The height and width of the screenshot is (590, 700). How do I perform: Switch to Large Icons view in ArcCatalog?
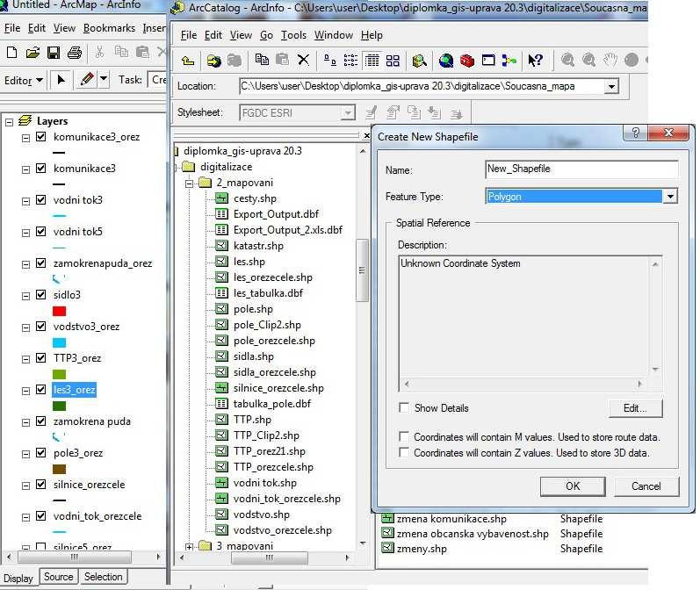tap(330, 60)
